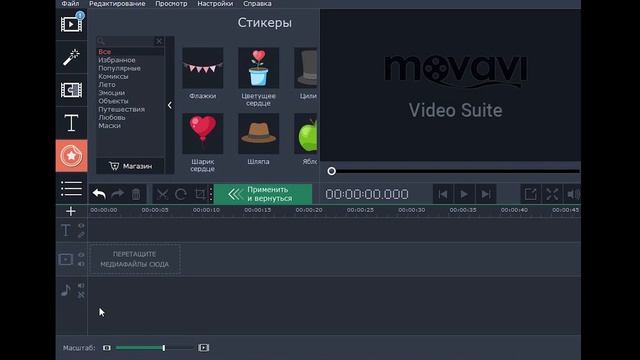Viewport: 640px width, 360px height.
Task: Select the Популярные category
Action: [119, 68]
